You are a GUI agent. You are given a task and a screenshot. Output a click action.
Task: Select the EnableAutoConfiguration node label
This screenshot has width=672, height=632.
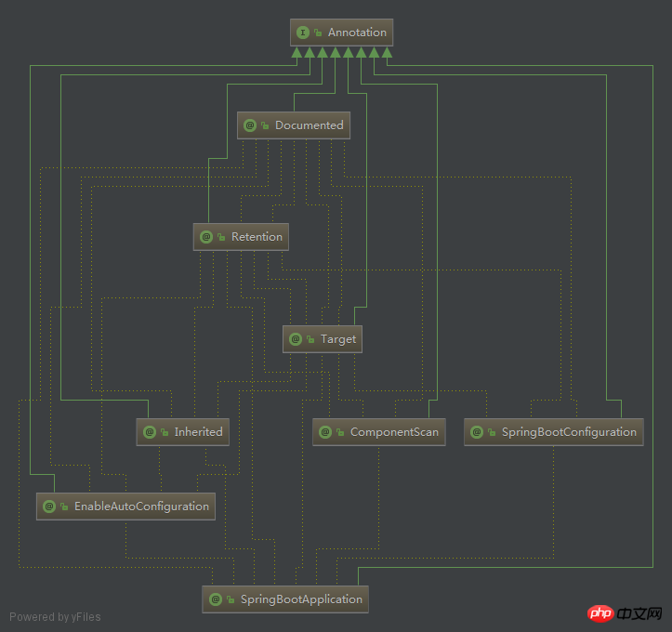point(141,507)
